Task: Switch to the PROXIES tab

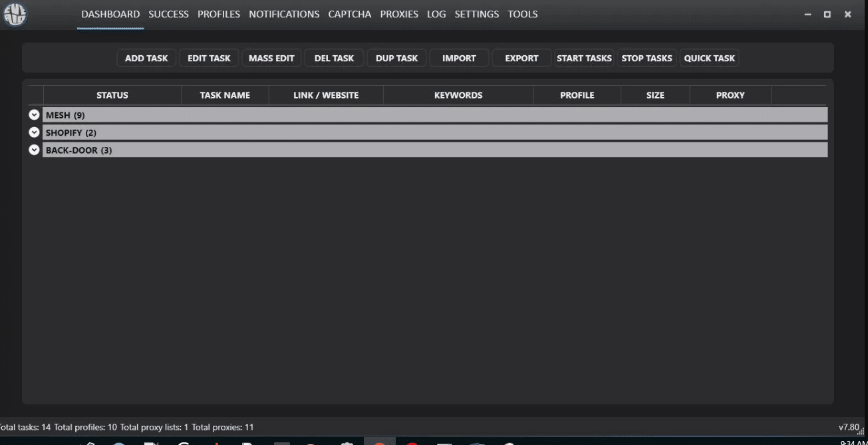Action: pos(399,13)
